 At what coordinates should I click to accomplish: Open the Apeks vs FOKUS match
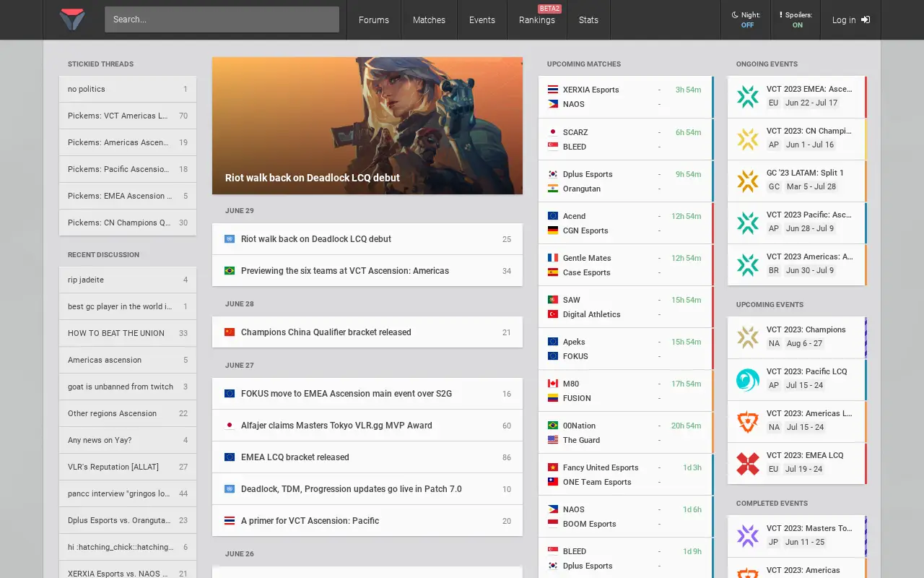coord(626,349)
